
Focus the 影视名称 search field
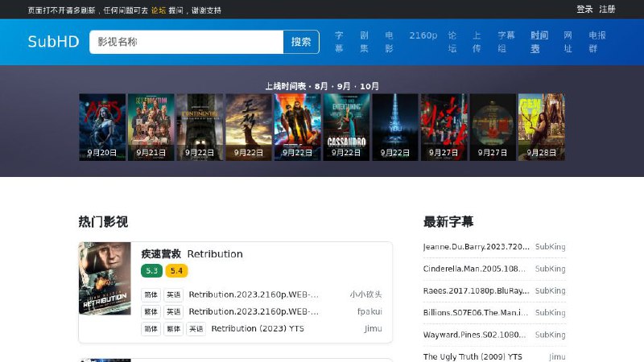point(186,42)
